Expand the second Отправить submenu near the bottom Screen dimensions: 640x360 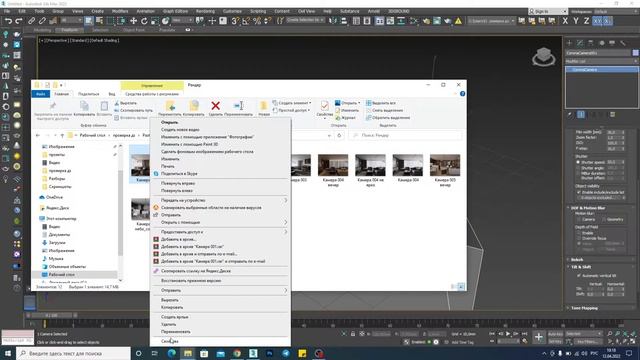pyautogui.click(x=221, y=290)
